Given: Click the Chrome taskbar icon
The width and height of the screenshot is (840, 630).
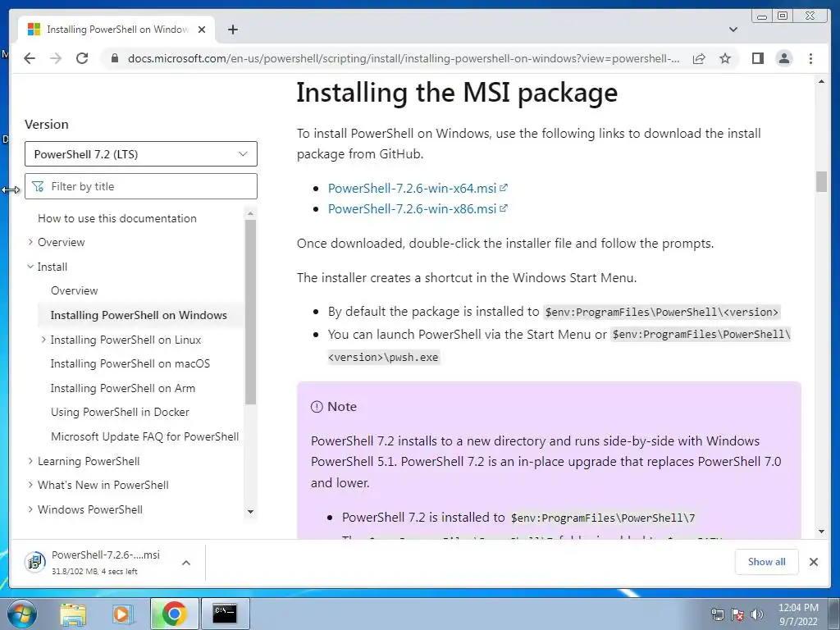Looking at the screenshot, I should (174, 614).
